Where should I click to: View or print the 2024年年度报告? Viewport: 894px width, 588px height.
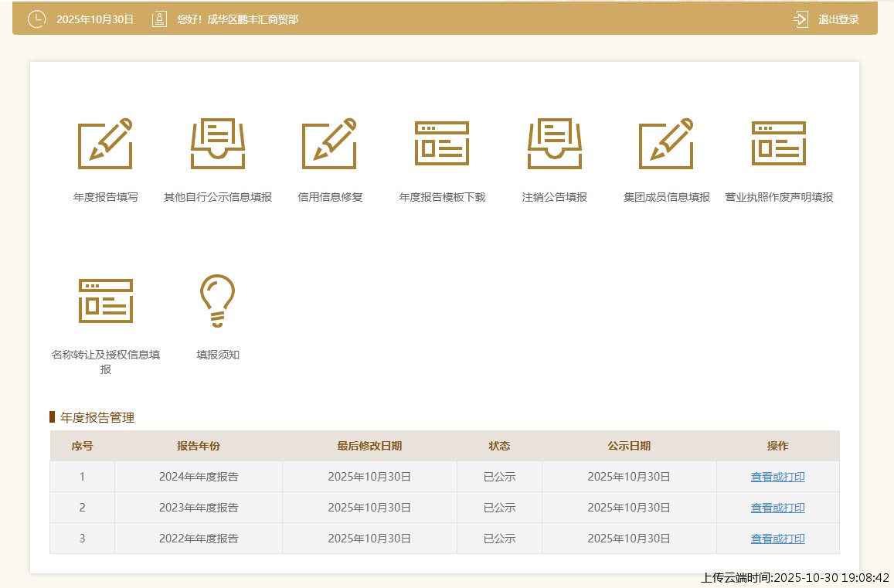click(777, 477)
